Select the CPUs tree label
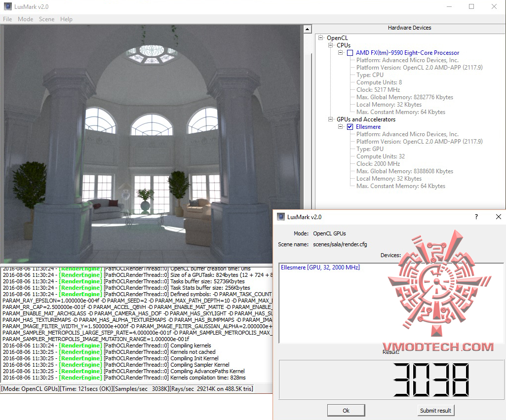Image resolution: width=506 pixels, height=420 pixels. tap(344, 45)
